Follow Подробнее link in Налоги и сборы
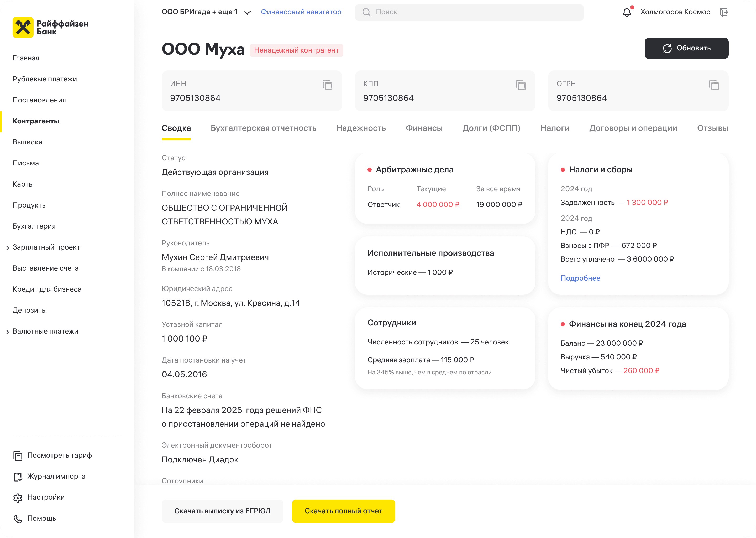The image size is (756, 538). tap(580, 278)
